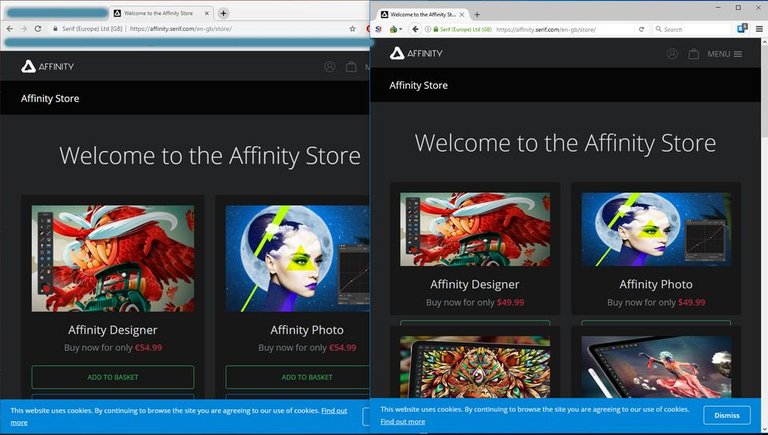Viewport: 768px width, 435px height.
Task: Reload the page in the Chrome window
Action: (x=38, y=29)
